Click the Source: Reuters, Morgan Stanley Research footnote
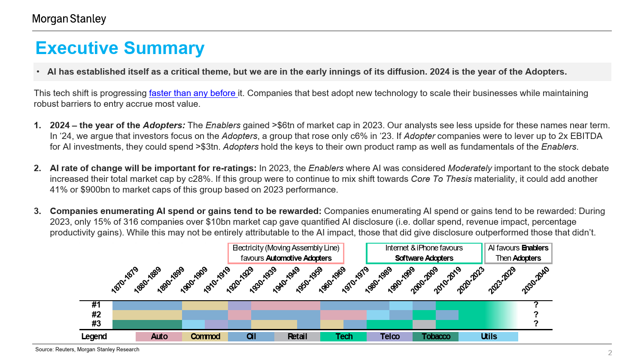 click(87, 350)
